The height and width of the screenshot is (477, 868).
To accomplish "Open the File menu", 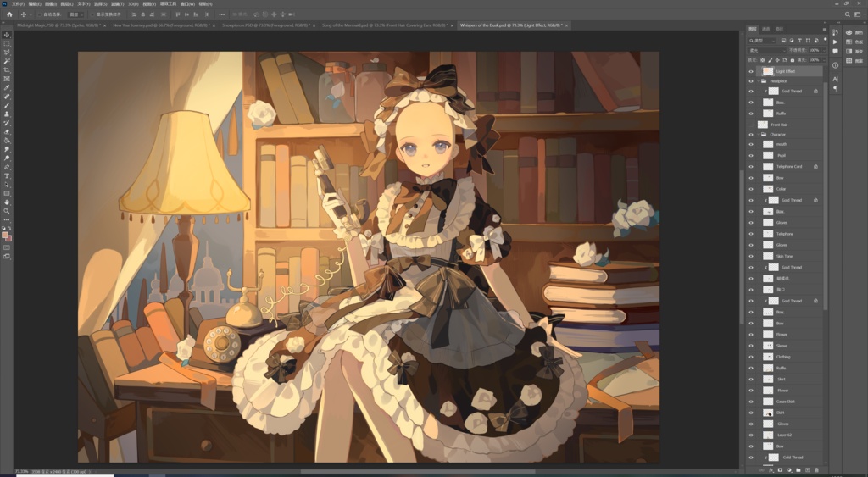I will click(19, 4).
